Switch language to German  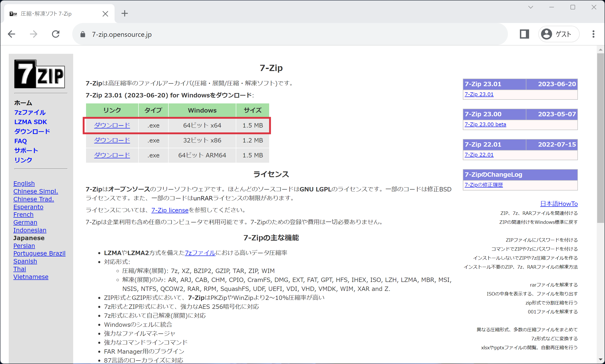click(25, 222)
